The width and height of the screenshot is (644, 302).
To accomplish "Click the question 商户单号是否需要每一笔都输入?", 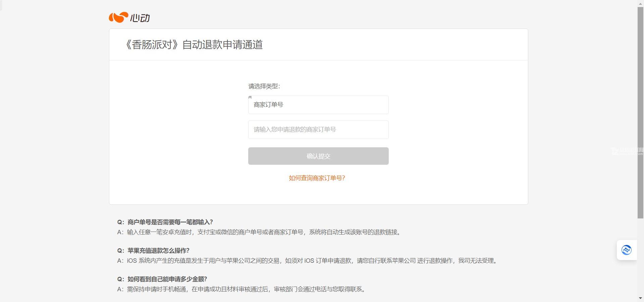I will click(165, 222).
